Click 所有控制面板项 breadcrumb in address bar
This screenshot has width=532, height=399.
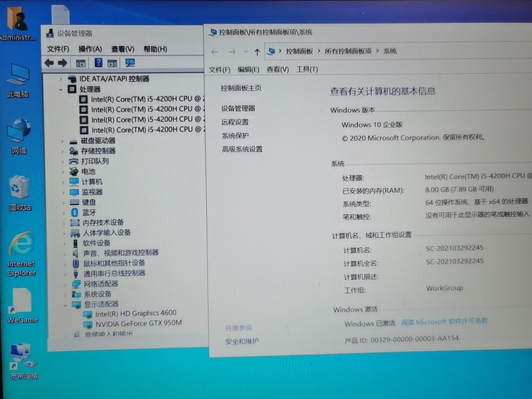(x=348, y=51)
